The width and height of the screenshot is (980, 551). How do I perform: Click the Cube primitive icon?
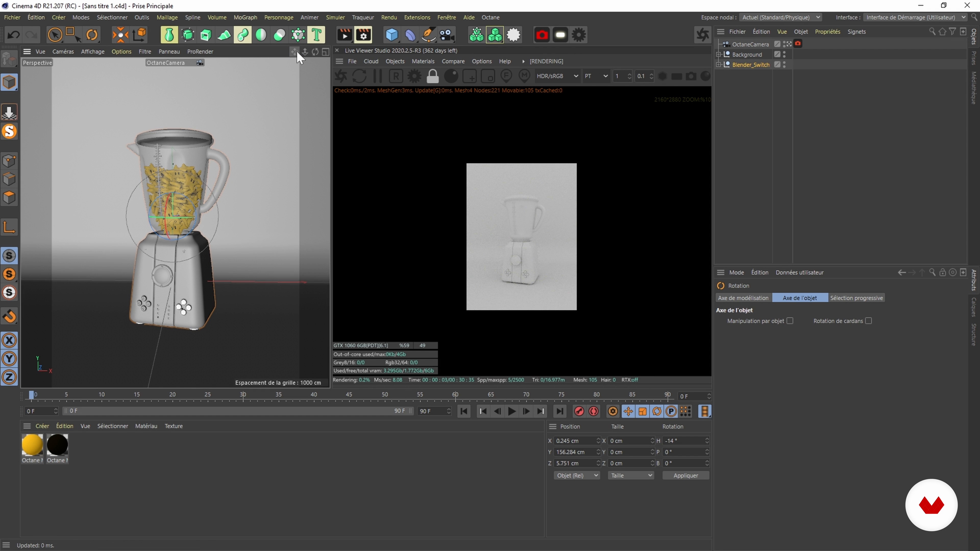tap(391, 35)
